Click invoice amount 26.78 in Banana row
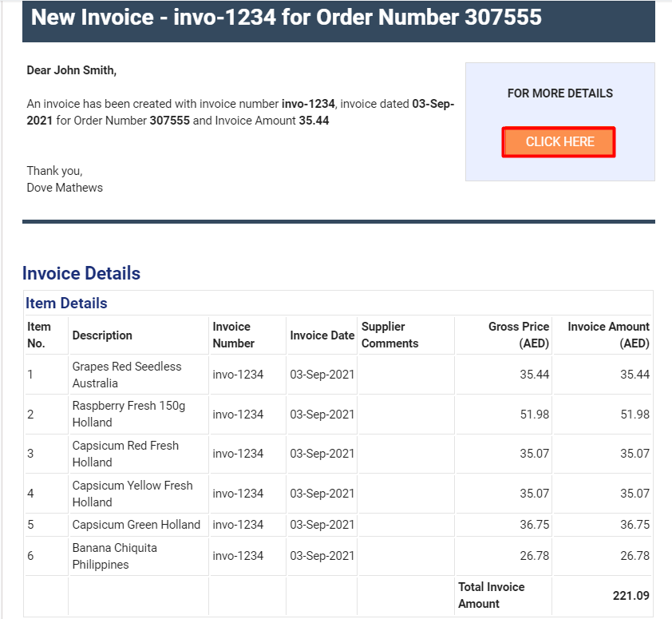This screenshot has width=672, height=619. click(x=635, y=556)
